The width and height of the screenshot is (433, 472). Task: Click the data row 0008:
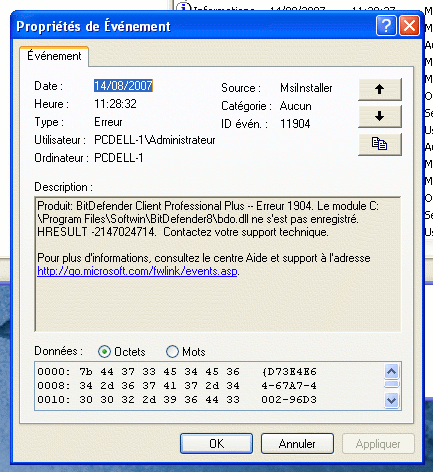[177, 385]
